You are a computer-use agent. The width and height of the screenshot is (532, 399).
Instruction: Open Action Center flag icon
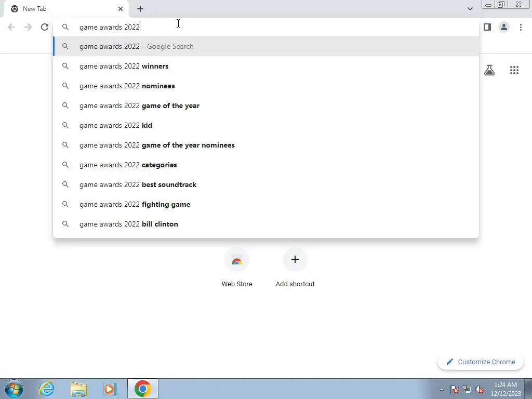tap(455, 389)
